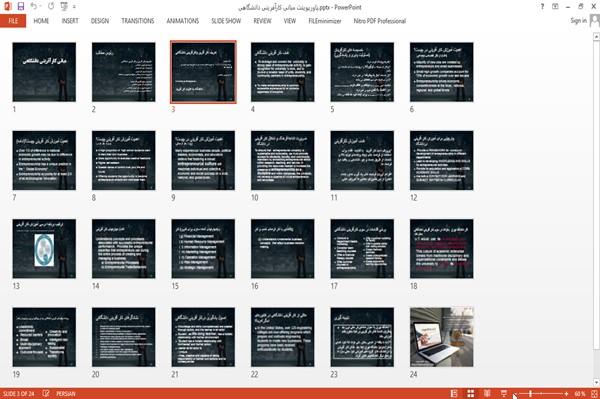This screenshot has width=600, height=399.
Task: Click the user account avatar icon
Action: tap(594, 20)
